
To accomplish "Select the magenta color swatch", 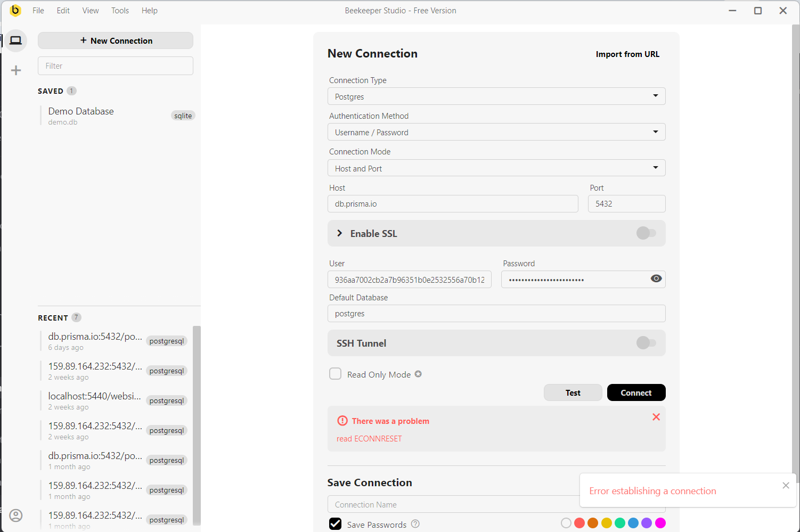I will 660,523.
